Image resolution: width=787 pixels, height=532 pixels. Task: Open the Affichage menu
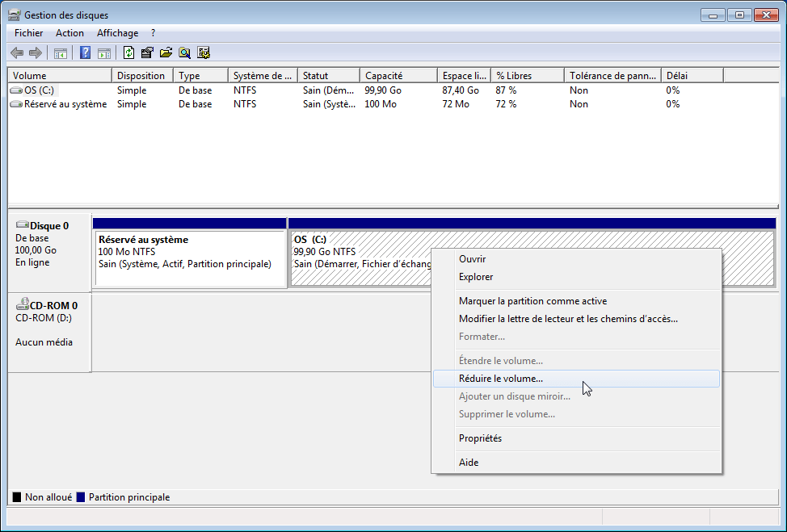[117, 33]
